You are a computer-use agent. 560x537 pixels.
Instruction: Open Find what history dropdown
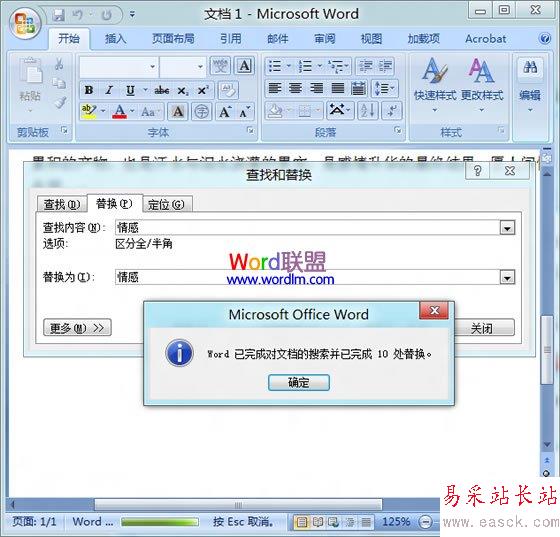507,227
